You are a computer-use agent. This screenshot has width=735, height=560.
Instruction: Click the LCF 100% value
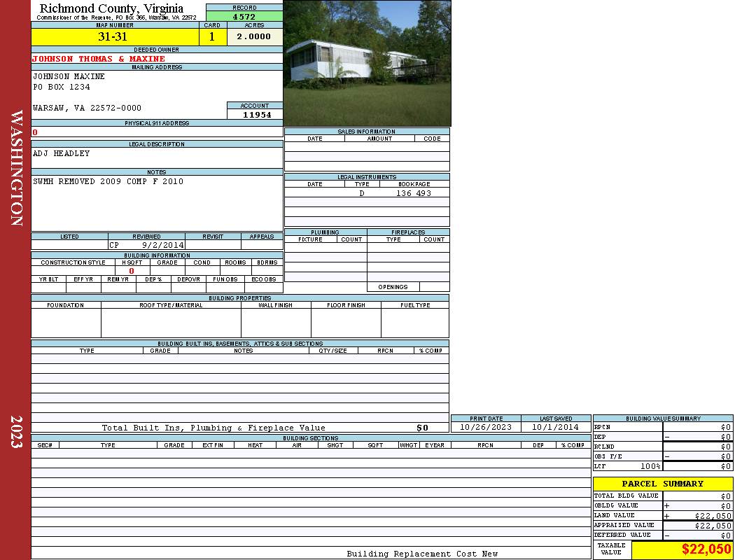coord(650,466)
